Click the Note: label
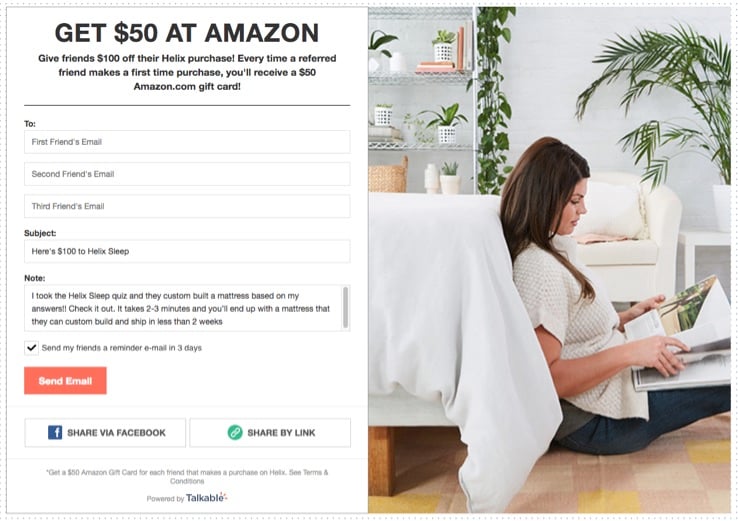738x521 pixels. (x=35, y=278)
